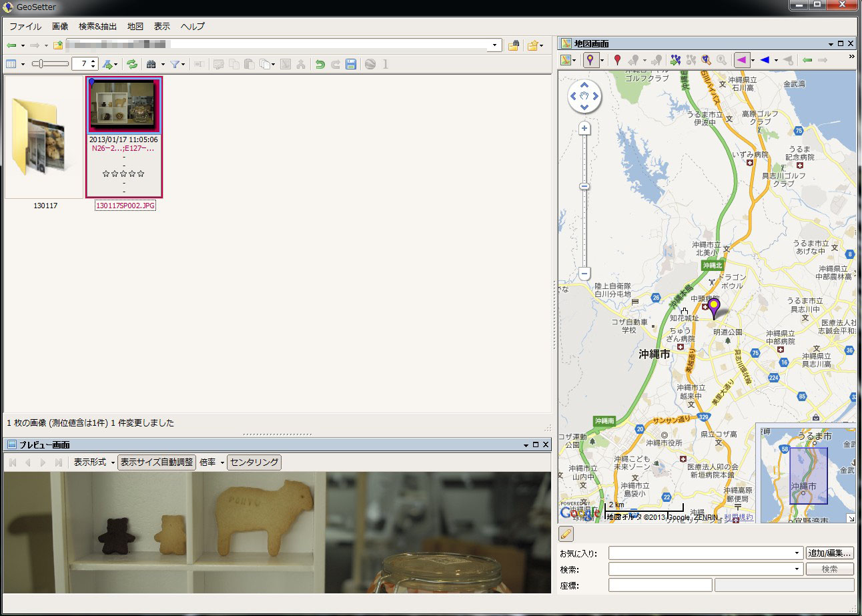This screenshot has height=616, width=862.
Task: Open the 検索&抽出 menu
Action: [x=97, y=27]
